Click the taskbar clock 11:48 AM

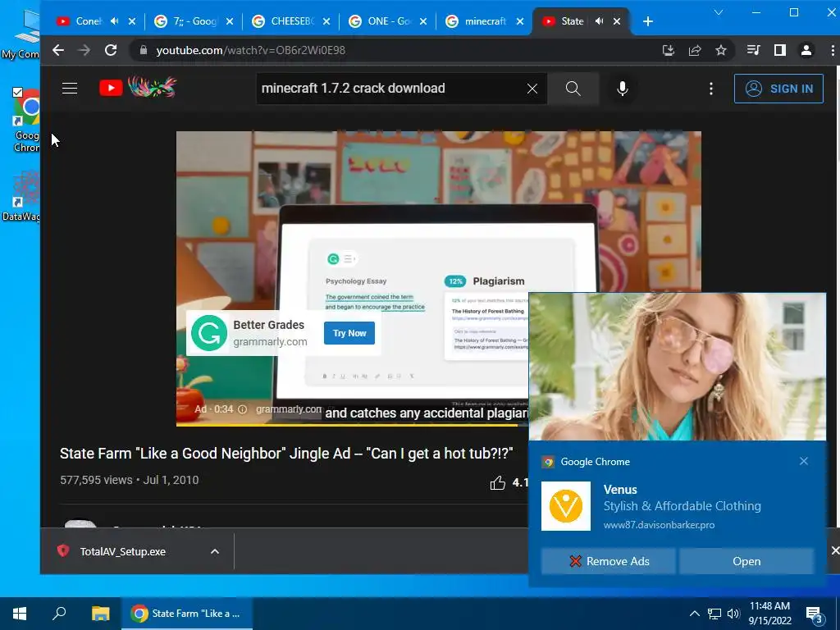click(769, 606)
